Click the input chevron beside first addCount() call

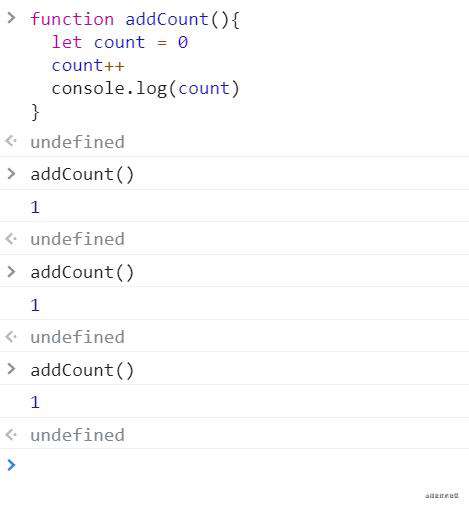point(11,174)
